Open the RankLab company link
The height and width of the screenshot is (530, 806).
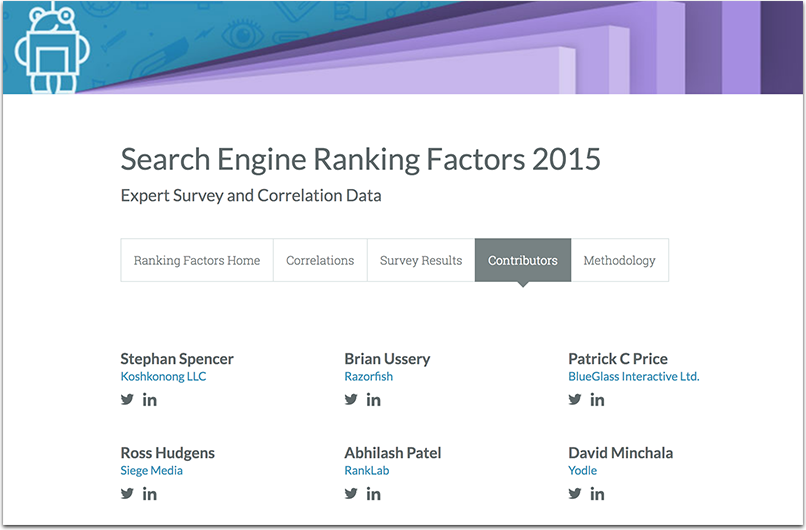[x=367, y=470]
